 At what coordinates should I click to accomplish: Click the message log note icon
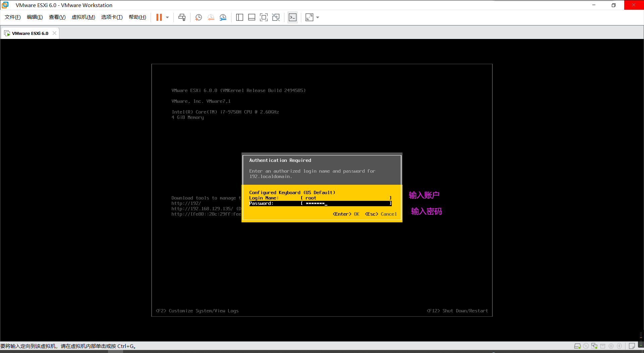(x=632, y=346)
